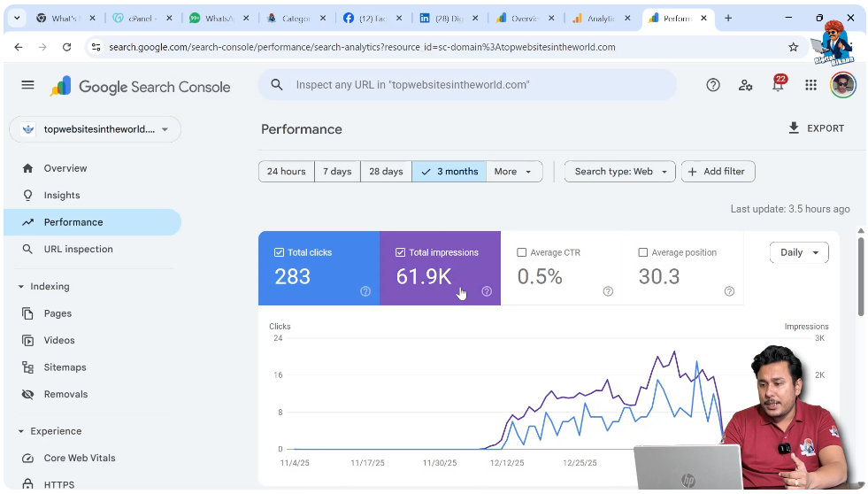Switch to the Facebook browser tab
The width and height of the screenshot is (868, 494).
pyautogui.click(x=373, y=19)
